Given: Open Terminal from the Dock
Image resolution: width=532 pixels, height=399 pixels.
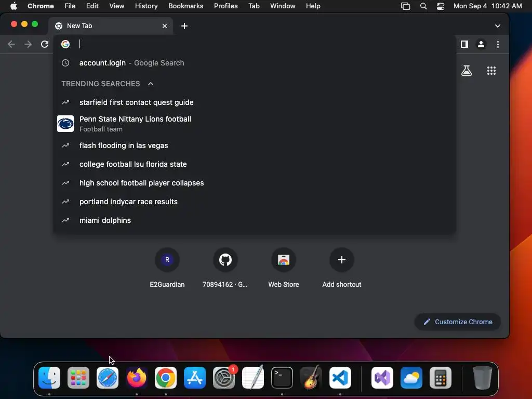Looking at the screenshot, I should [x=282, y=378].
